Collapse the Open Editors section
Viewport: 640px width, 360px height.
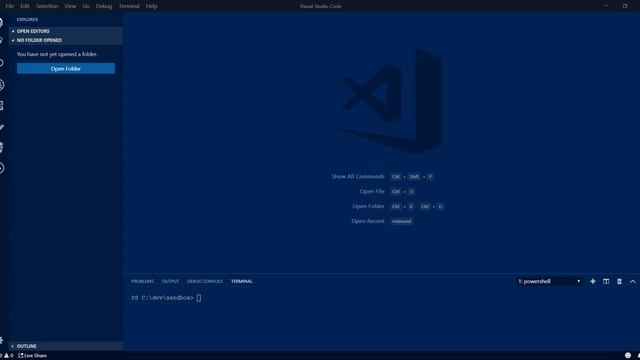66,31
